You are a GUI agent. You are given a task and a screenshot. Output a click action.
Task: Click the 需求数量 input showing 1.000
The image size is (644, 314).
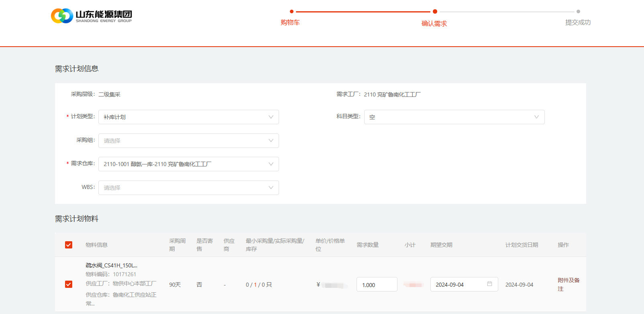376,285
